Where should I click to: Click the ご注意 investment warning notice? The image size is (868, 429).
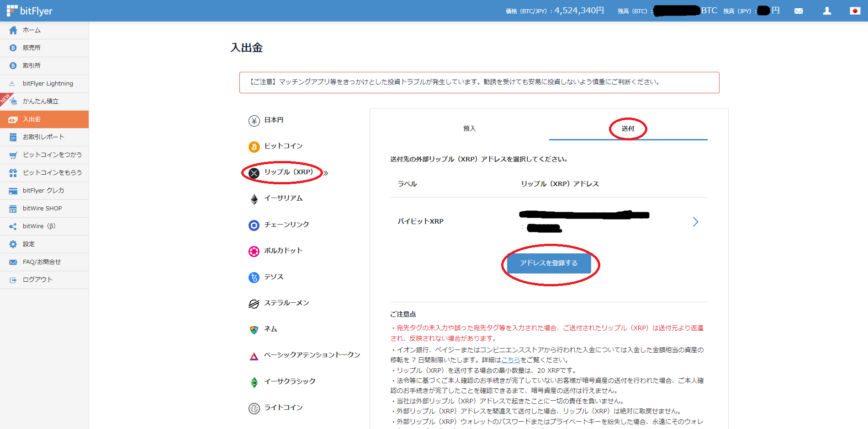coord(479,82)
